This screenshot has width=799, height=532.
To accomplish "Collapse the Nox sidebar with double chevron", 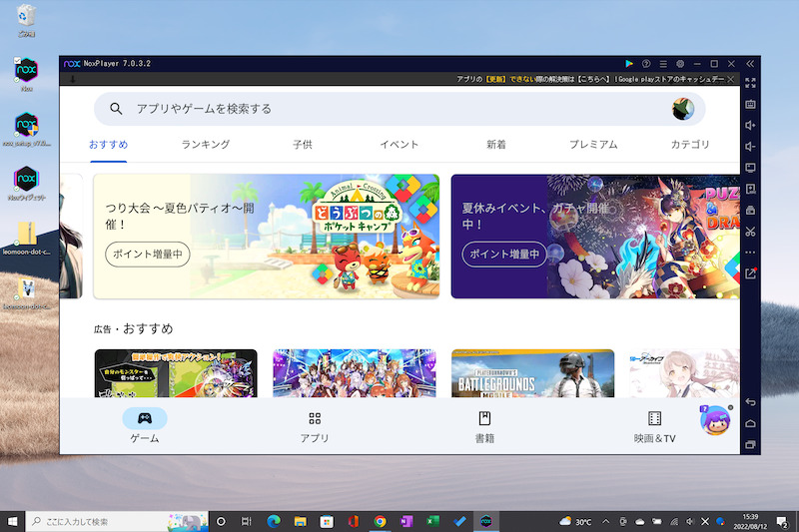I will coord(750,63).
